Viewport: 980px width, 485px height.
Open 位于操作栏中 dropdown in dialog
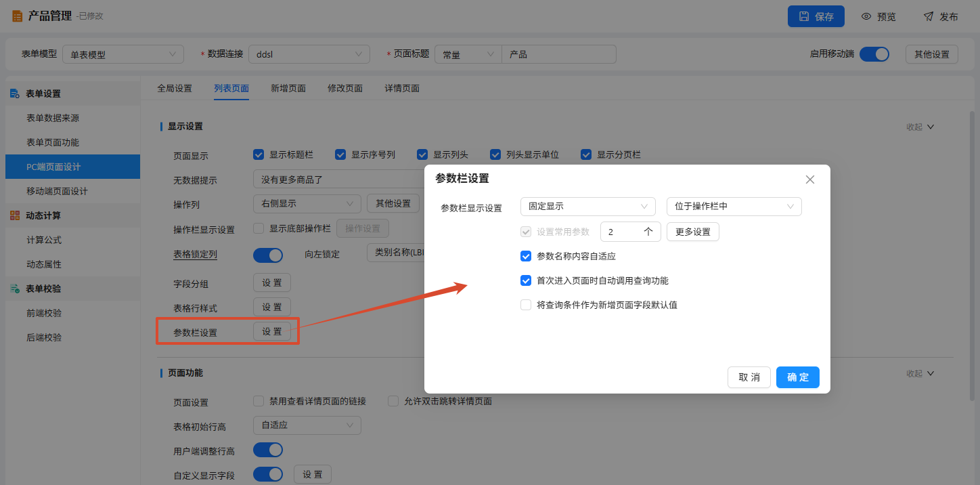tap(734, 206)
